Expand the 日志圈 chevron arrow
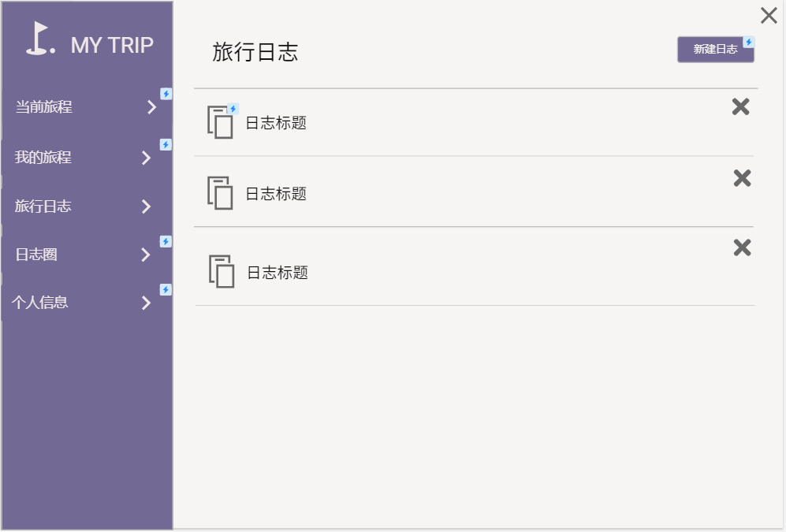The height and width of the screenshot is (532, 786). [146, 255]
